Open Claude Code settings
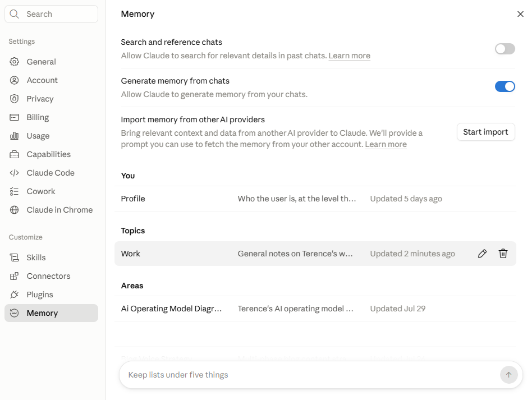The image size is (532, 400). point(51,173)
